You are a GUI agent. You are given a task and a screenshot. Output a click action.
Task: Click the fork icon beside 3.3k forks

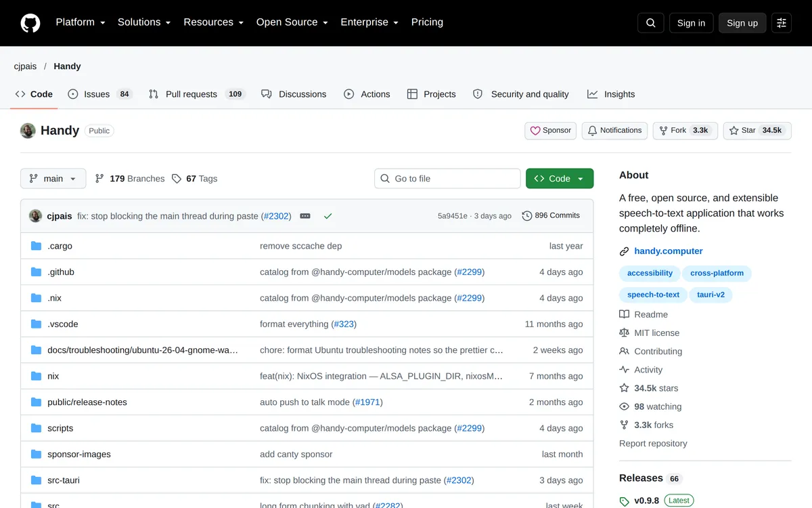coord(625,425)
